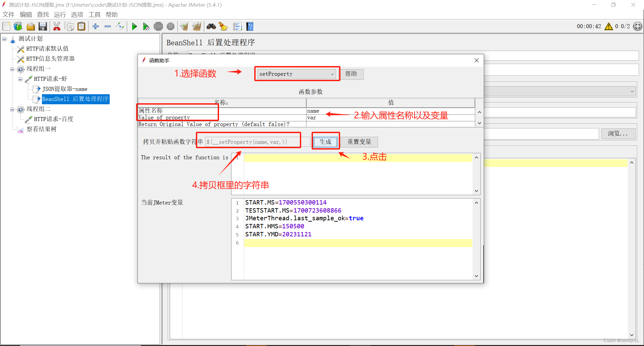644x346 pixels.
Task: Open the setProperty function dropdown
Action: click(x=297, y=74)
